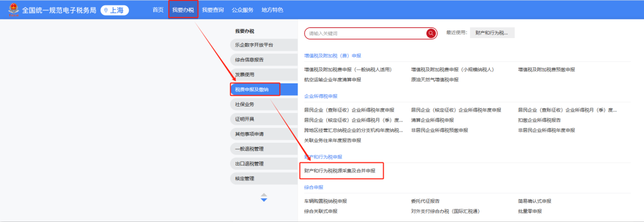The image size is (644, 222).
Task: Click the 企业所得税申报 section heading
Action: tap(321, 96)
